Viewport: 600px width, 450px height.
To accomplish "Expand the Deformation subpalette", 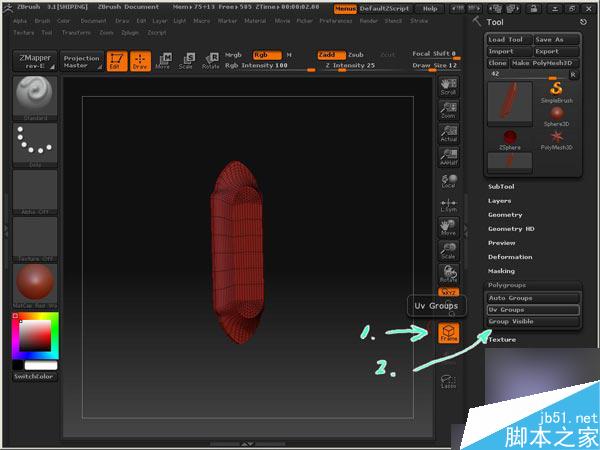I will coord(510,257).
